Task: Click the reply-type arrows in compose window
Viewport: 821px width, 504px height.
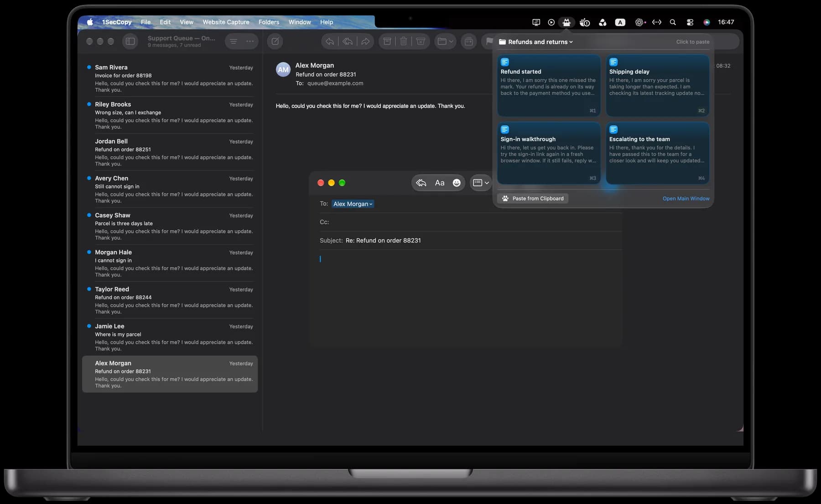Action: coord(421,183)
